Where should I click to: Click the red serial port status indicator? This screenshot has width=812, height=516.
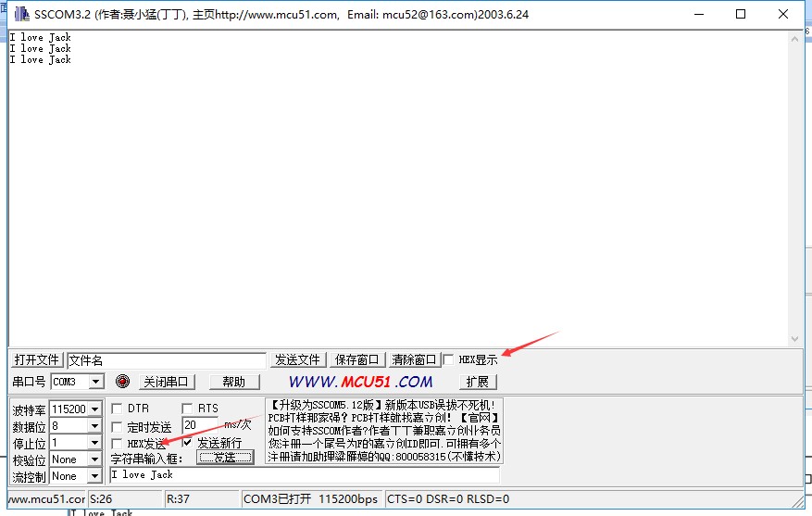pyautogui.click(x=123, y=382)
